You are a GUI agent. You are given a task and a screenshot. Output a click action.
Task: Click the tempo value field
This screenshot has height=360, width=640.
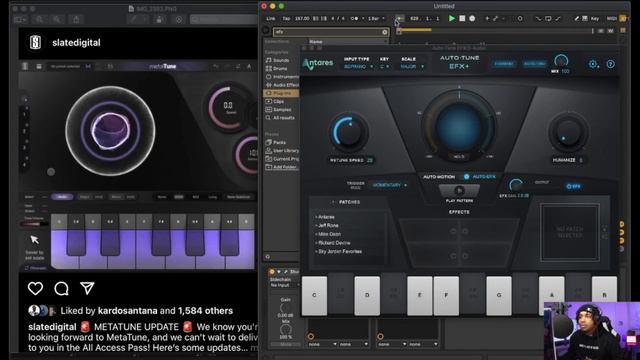click(302, 18)
